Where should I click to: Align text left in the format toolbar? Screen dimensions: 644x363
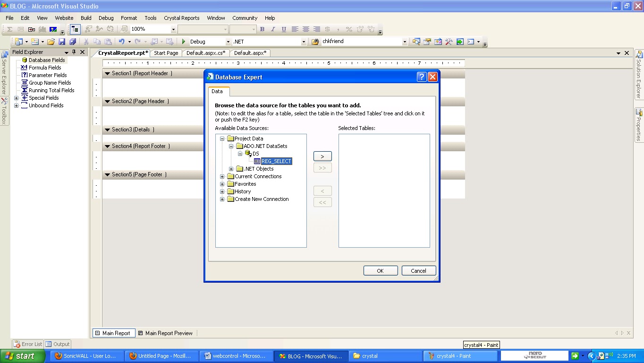295,29
